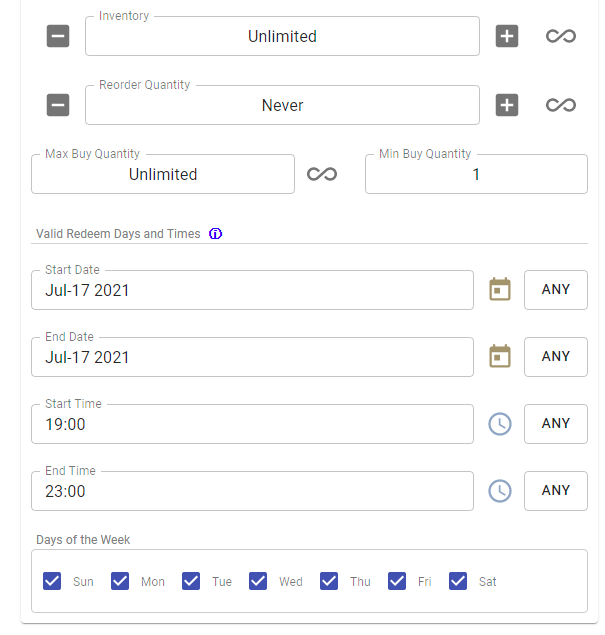The width and height of the screenshot is (605, 635).
Task: Increase Inventory with plus button
Action: click(x=507, y=36)
